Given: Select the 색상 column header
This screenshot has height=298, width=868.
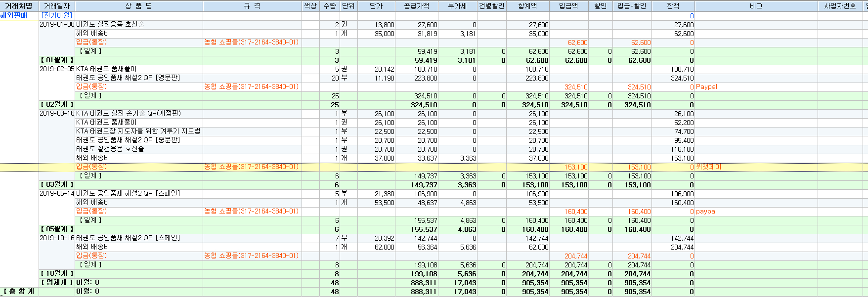Looking at the screenshot, I should coord(310,6).
